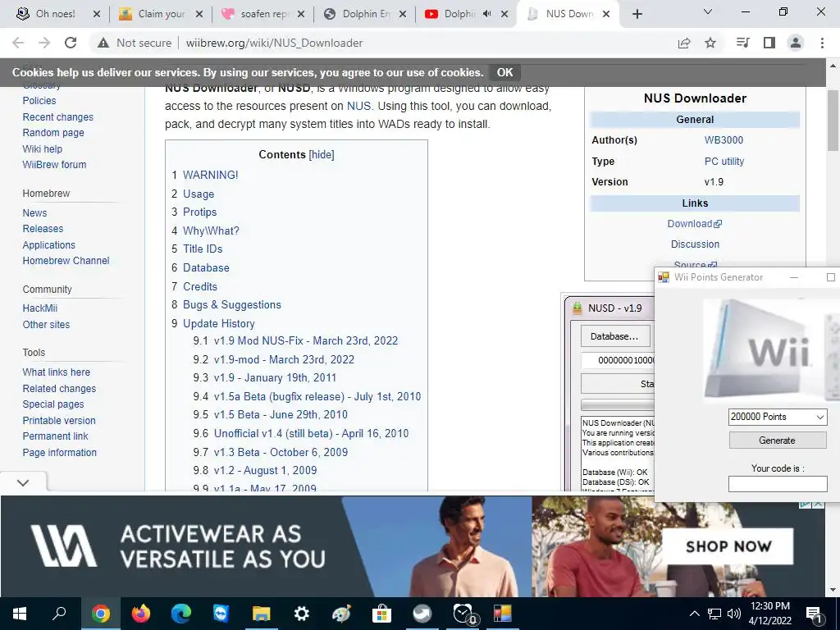840x630 pixels.
Task: Open the tab search chevron
Action: point(708,11)
